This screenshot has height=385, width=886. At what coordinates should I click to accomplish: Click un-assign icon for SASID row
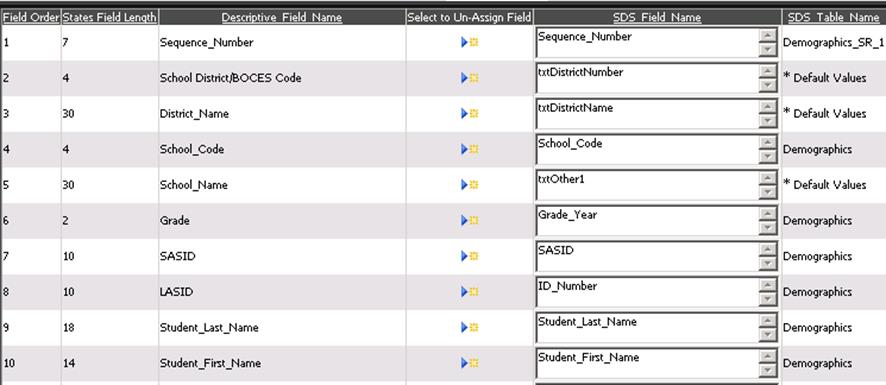point(470,256)
